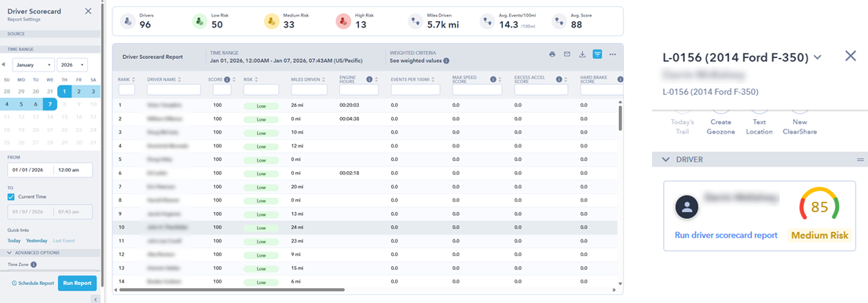Viewport: 868px width, 303px height.
Task: Click the Run Report button
Action: click(x=78, y=283)
